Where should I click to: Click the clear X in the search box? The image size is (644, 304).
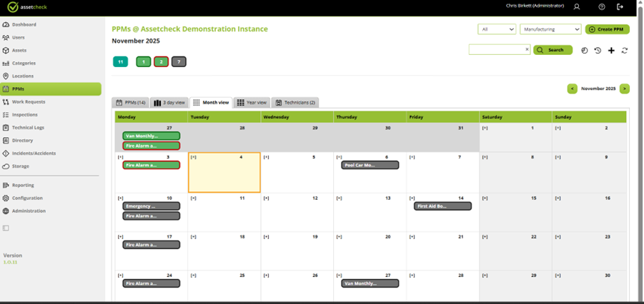click(527, 49)
